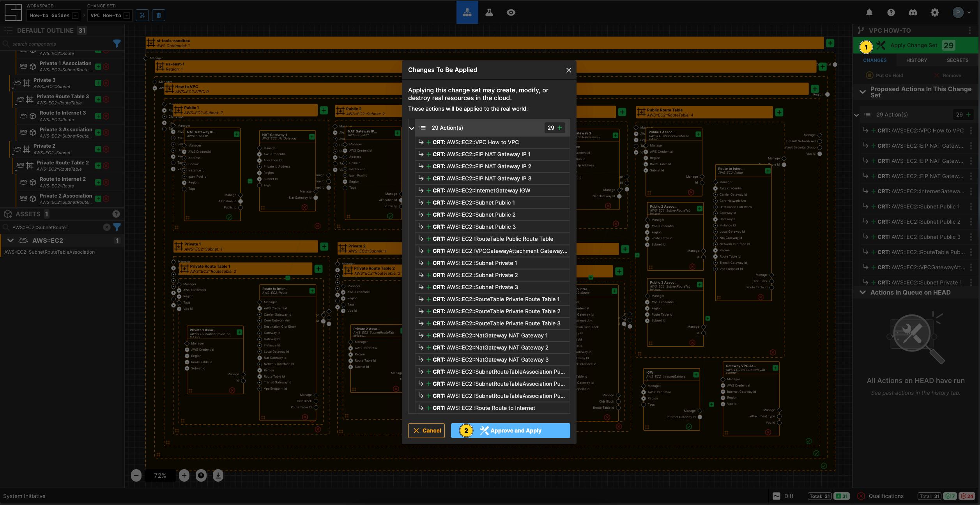The height and width of the screenshot is (505, 980).
Task: Open menu for CRT Subnet Public 1 action
Action: [971, 207]
